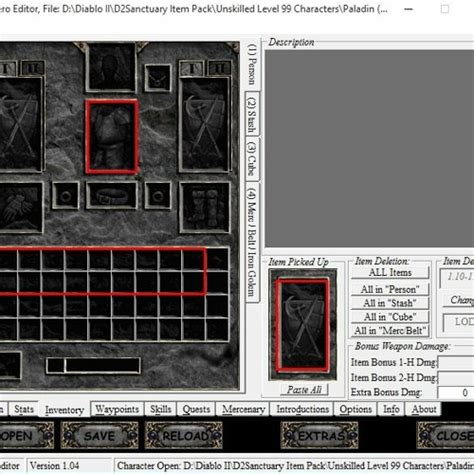Open the (2) Stash vertical tab
Viewport: 474px width, 474px height.
point(253,114)
